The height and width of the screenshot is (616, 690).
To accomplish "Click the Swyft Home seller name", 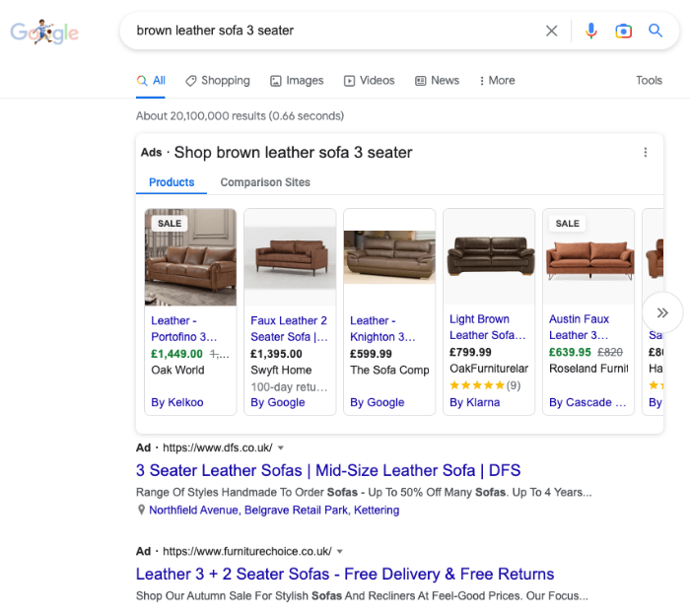I will pos(281,370).
